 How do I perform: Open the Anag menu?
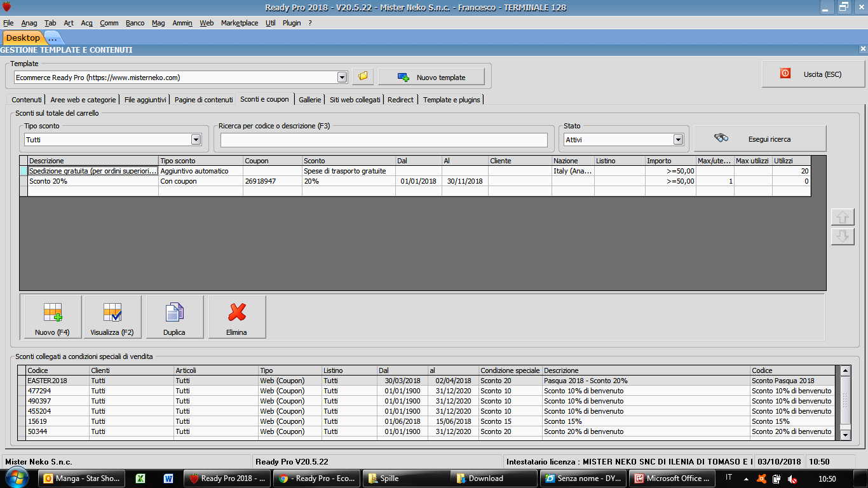29,23
